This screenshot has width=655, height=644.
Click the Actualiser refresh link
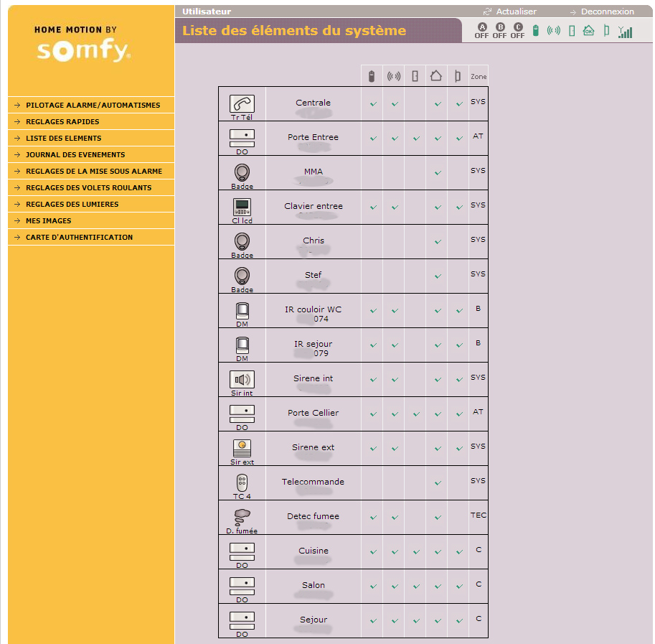(516, 11)
